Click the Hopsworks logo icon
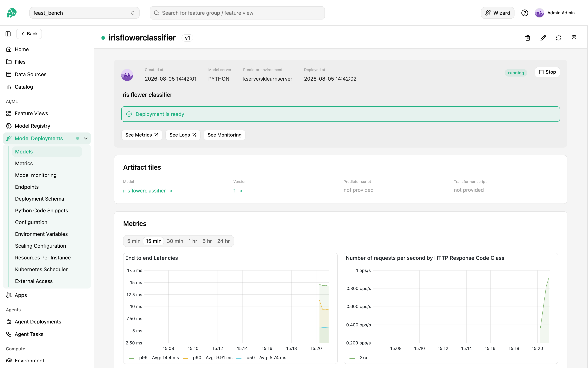This screenshot has height=368, width=588. click(11, 13)
